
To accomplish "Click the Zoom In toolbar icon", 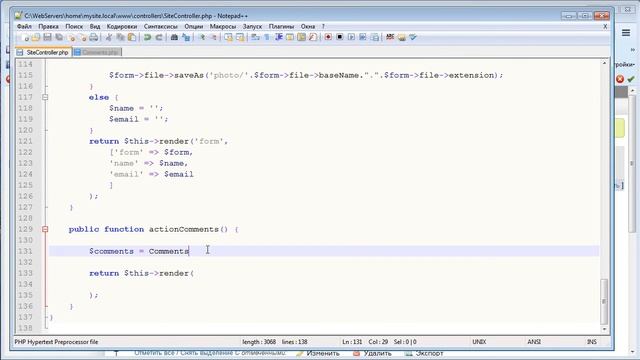I will click(x=202, y=38).
